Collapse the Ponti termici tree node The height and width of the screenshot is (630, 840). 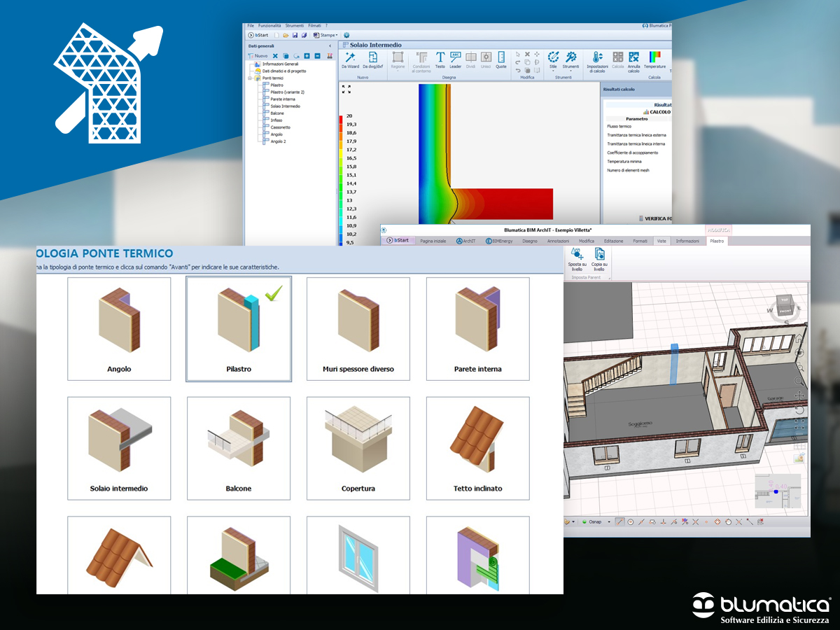(251, 78)
